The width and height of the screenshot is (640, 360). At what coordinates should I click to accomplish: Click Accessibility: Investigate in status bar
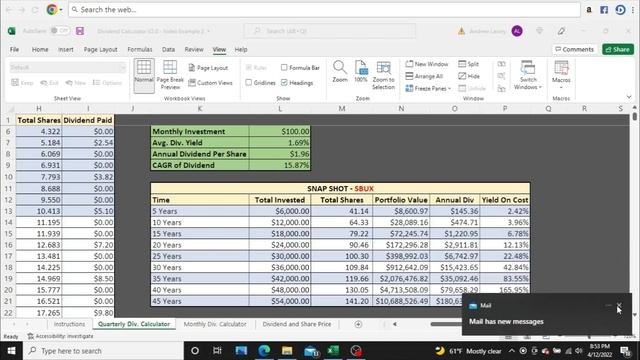[x=60, y=336]
